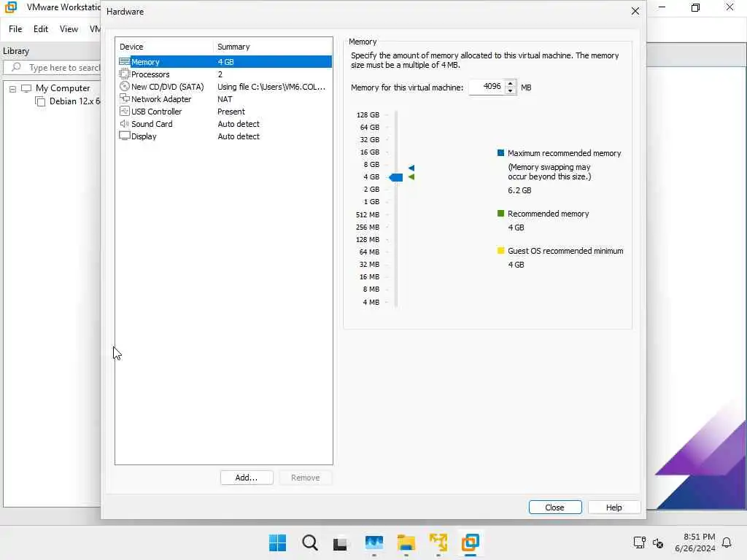Click the Network Adapter icon
747x560 pixels.
[x=124, y=98]
